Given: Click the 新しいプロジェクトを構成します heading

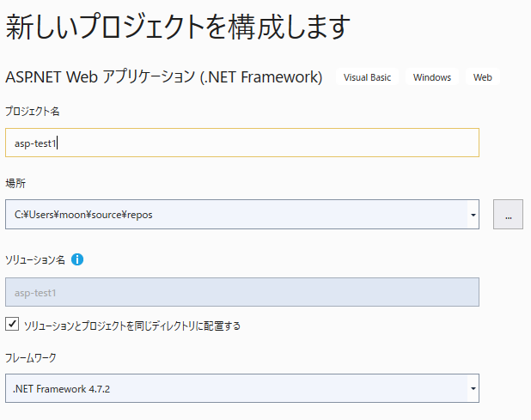Looking at the screenshot, I should tap(178, 27).
